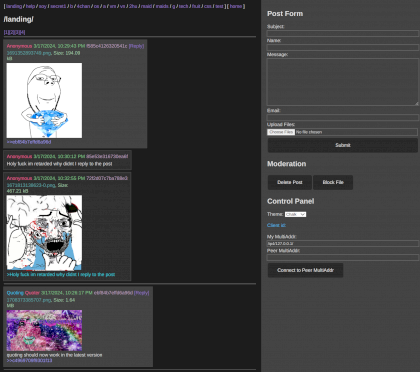Click the Choose Files upload button
The image size is (420, 372).
[281, 132]
